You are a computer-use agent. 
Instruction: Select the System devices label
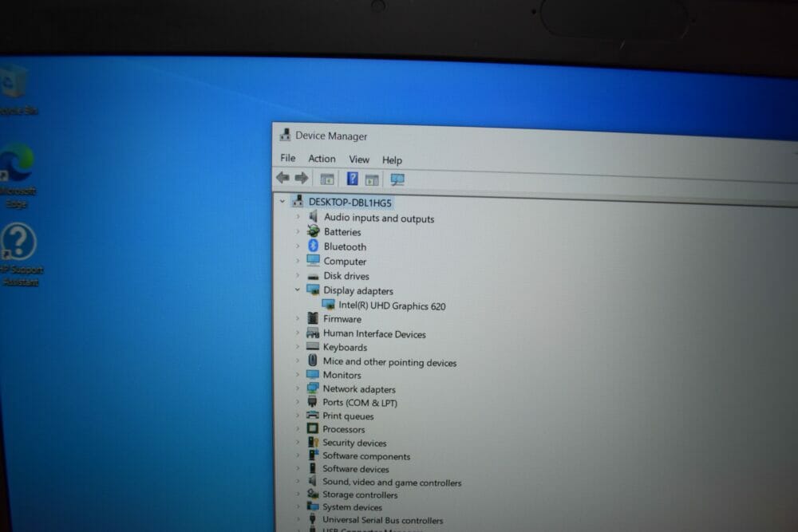tap(352, 507)
